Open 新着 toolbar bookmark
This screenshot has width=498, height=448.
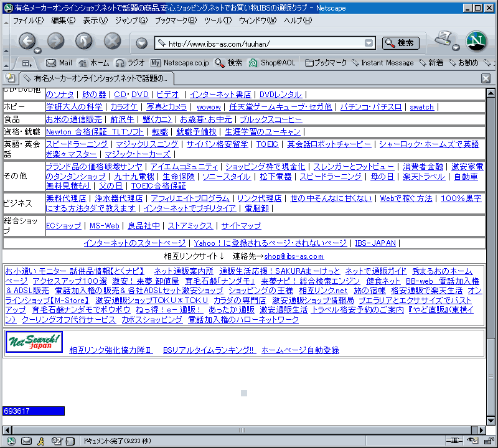click(431, 63)
